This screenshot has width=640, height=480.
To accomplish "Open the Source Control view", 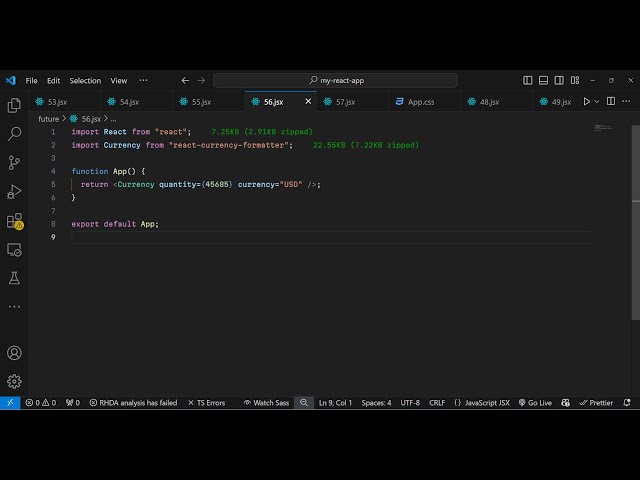I will click(x=14, y=162).
